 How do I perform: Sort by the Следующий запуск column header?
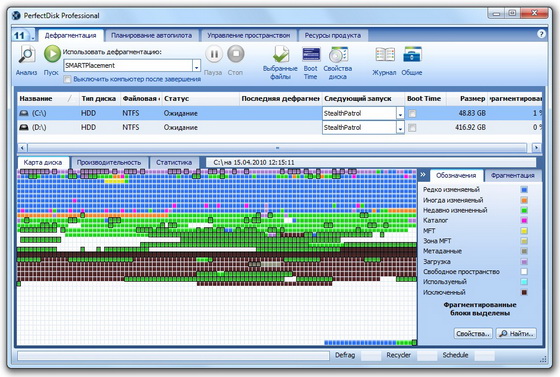(x=363, y=99)
